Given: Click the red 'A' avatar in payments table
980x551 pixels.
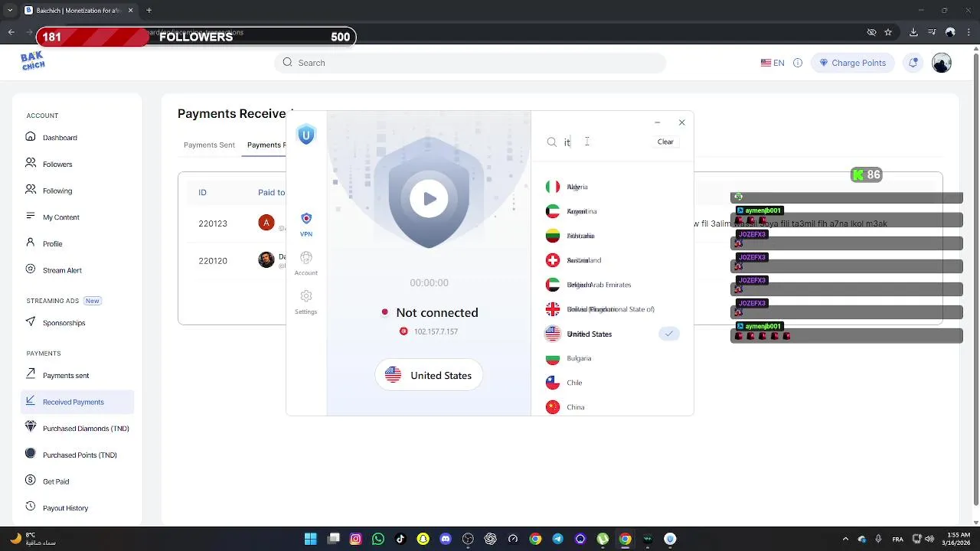Looking at the screenshot, I should [266, 223].
